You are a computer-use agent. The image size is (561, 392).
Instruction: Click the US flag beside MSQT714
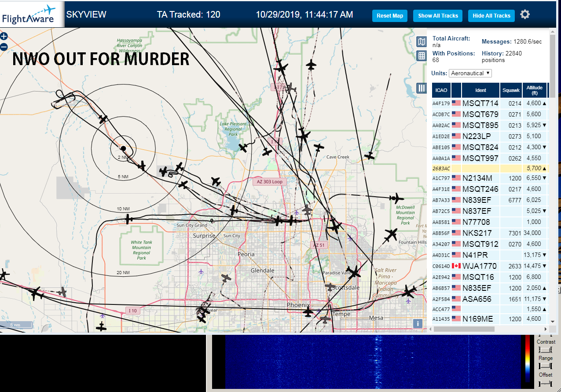click(456, 103)
